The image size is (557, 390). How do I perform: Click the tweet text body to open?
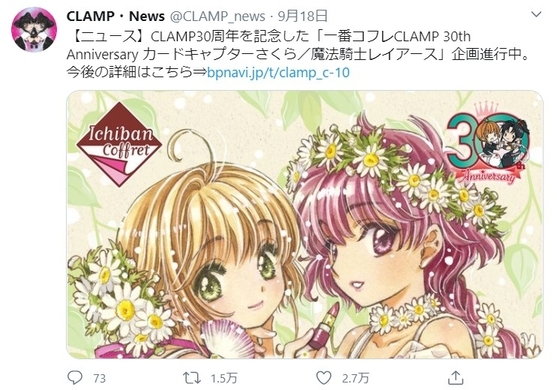(x=298, y=54)
